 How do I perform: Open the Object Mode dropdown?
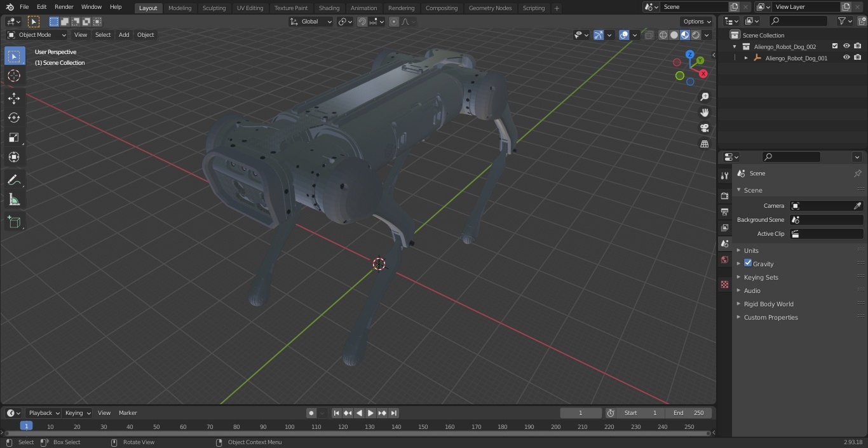tap(36, 35)
